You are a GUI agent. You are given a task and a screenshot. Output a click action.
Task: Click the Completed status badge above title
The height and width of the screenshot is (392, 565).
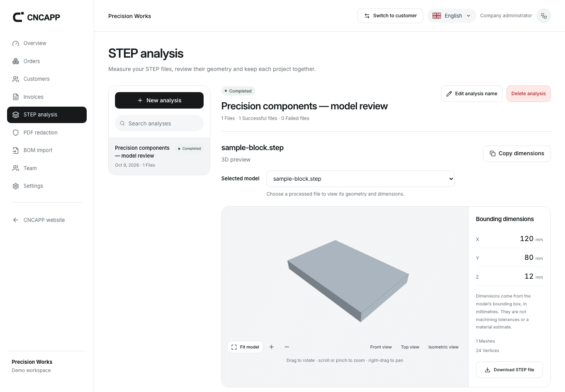[238, 91]
